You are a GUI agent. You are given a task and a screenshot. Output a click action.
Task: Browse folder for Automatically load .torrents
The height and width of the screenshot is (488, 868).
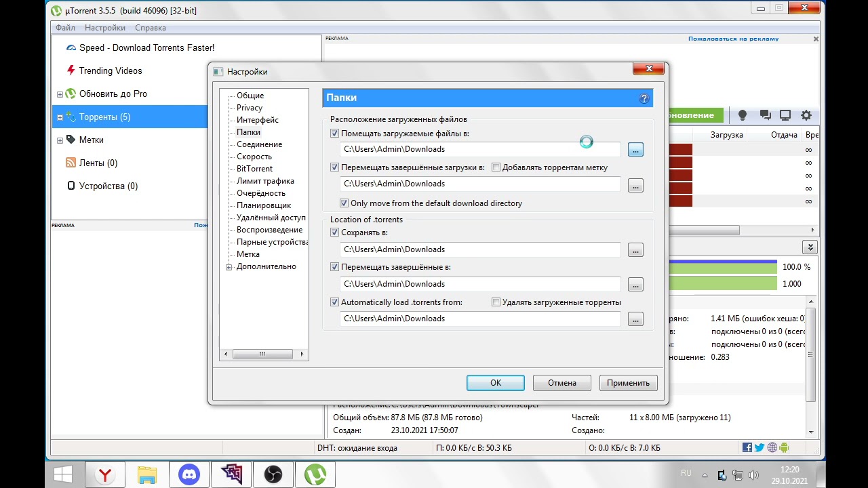pyautogui.click(x=635, y=319)
